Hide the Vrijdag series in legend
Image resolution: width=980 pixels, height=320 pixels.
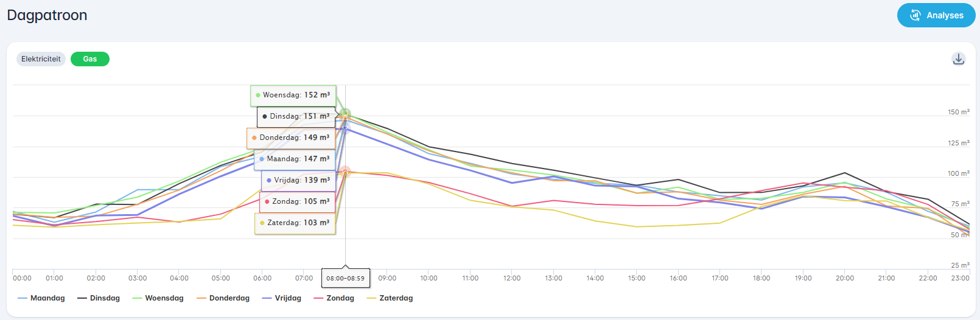(282, 298)
